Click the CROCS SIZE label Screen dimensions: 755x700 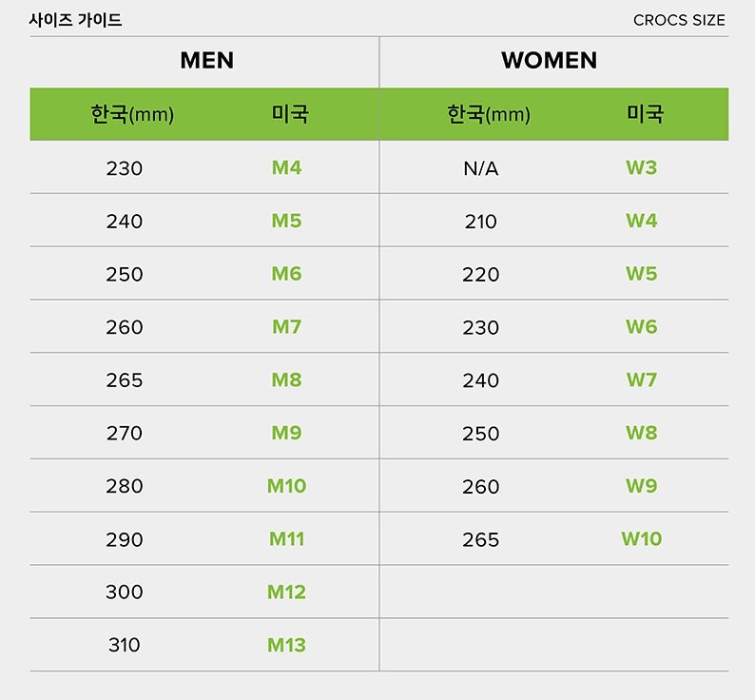(678, 20)
